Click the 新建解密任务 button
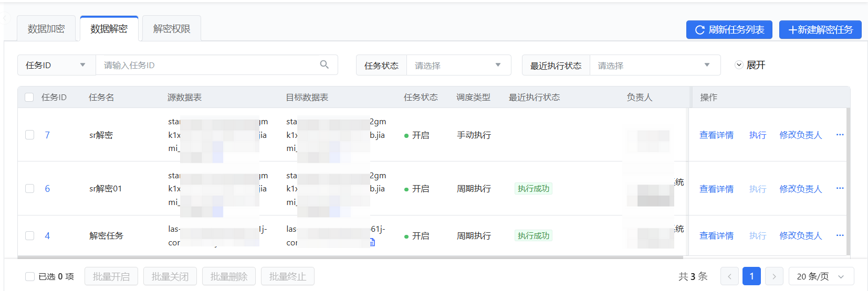The height and width of the screenshot is (291, 868). 820,30
